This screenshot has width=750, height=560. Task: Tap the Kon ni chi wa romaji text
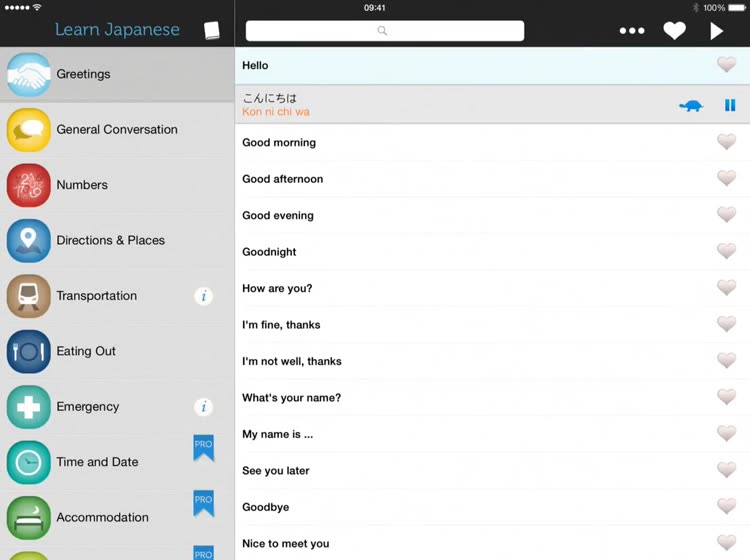[x=276, y=112]
